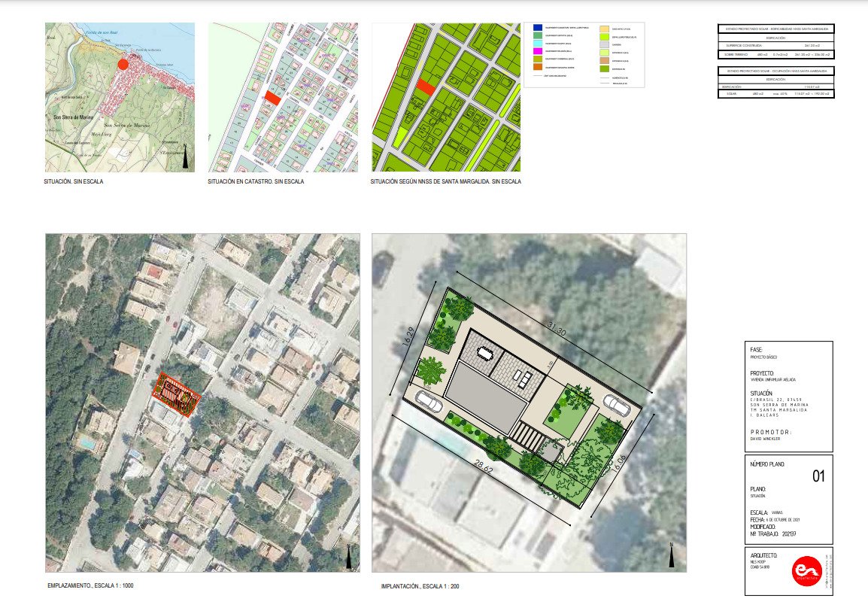Click the 'IMPLANTACIÓN., ESCALA 1 : 200' caption
This screenshot has width=868, height=614.
pos(420,585)
